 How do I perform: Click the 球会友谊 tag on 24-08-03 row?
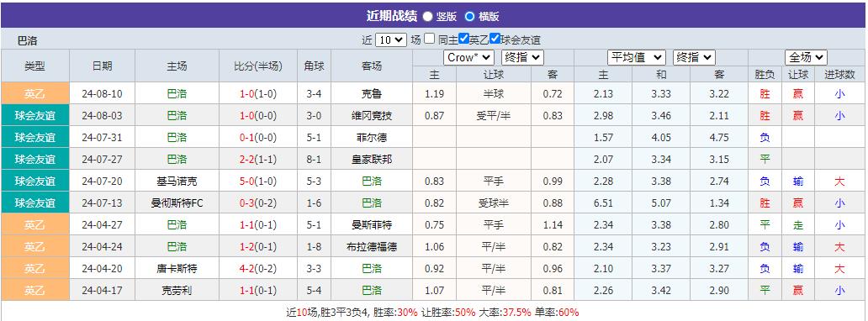point(34,116)
